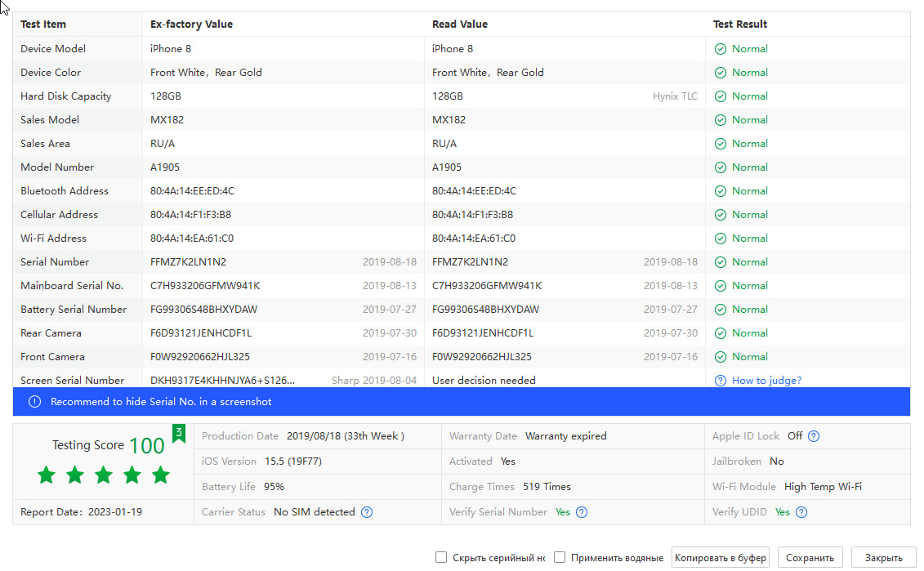Image resolution: width=924 pixels, height=571 pixels.
Task: Click the Normal check icon for Device Model
Action: pyautogui.click(x=720, y=49)
